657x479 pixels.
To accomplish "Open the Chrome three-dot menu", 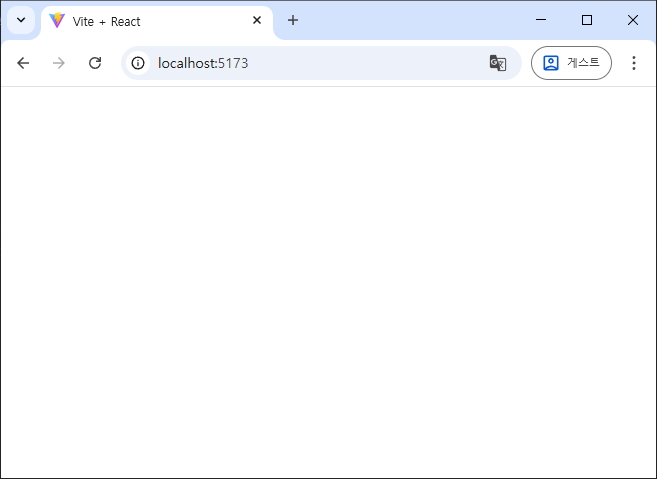I will tap(633, 63).
